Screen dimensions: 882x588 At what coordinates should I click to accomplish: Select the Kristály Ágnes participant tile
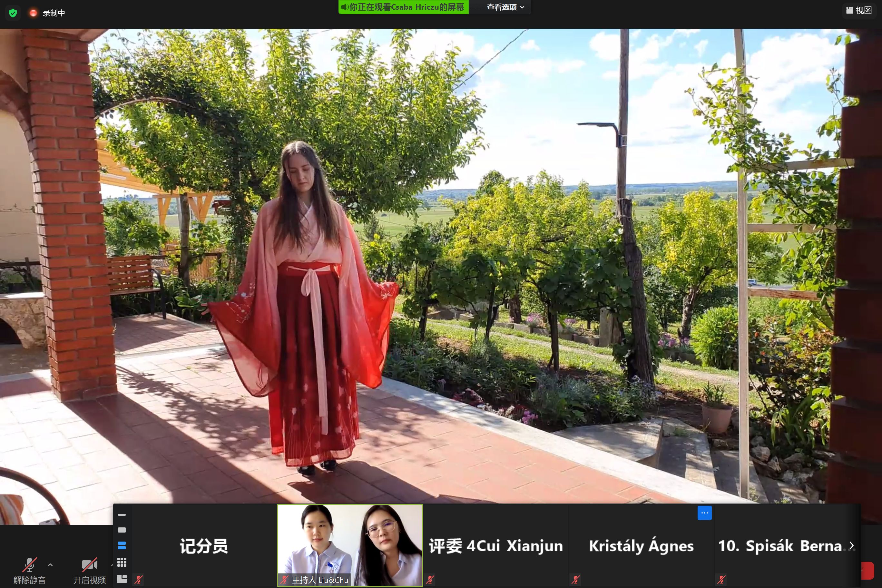641,545
